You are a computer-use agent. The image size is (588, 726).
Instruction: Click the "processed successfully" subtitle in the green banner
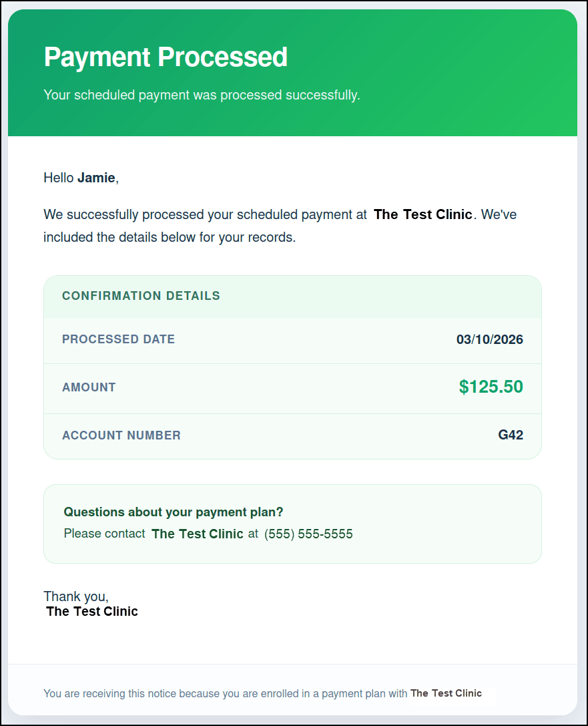click(x=202, y=95)
